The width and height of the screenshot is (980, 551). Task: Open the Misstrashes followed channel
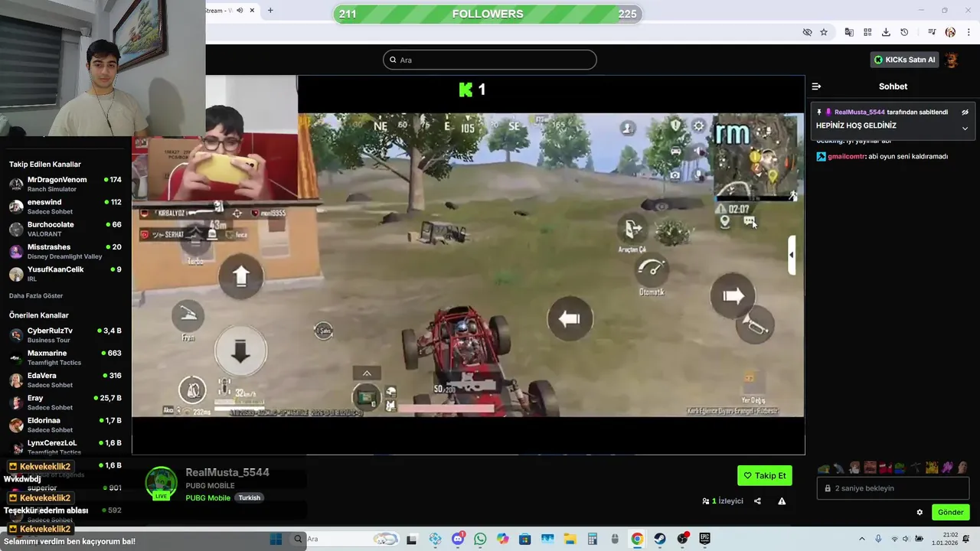click(x=66, y=251)
